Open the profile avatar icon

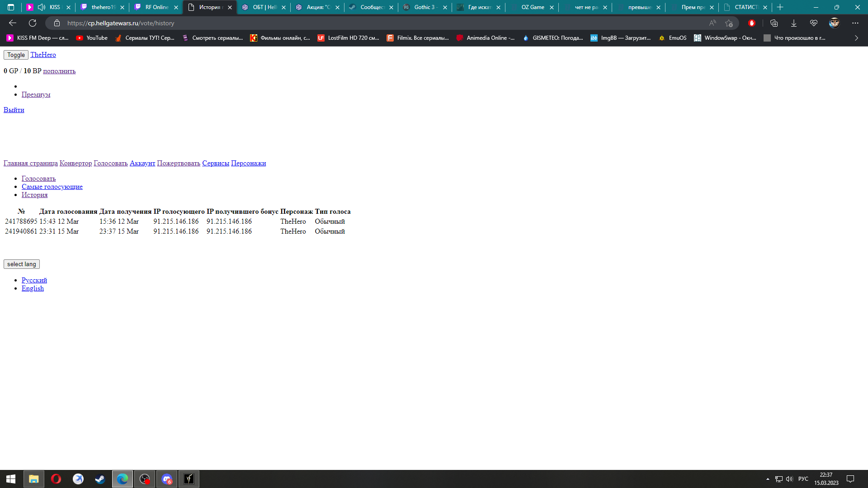coord(834,23)
